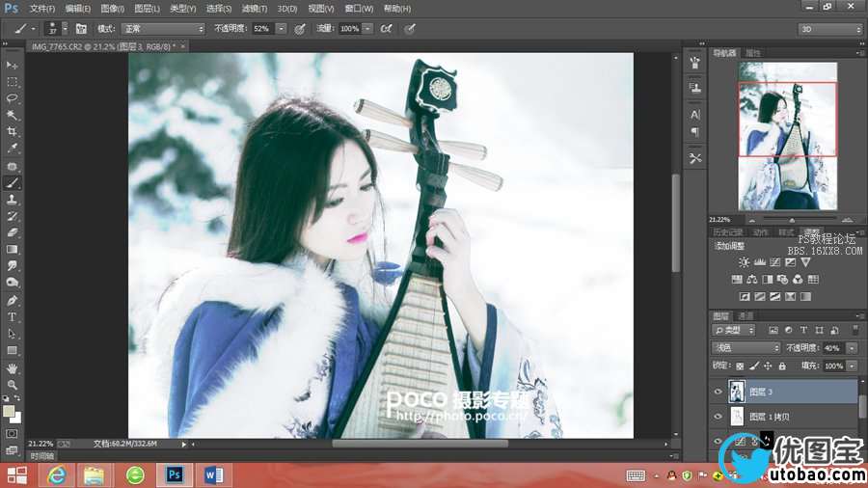Add a Color Balance adjustment
Image resolution: width=868 pixels, height=488 pixels.
(752, 280)
